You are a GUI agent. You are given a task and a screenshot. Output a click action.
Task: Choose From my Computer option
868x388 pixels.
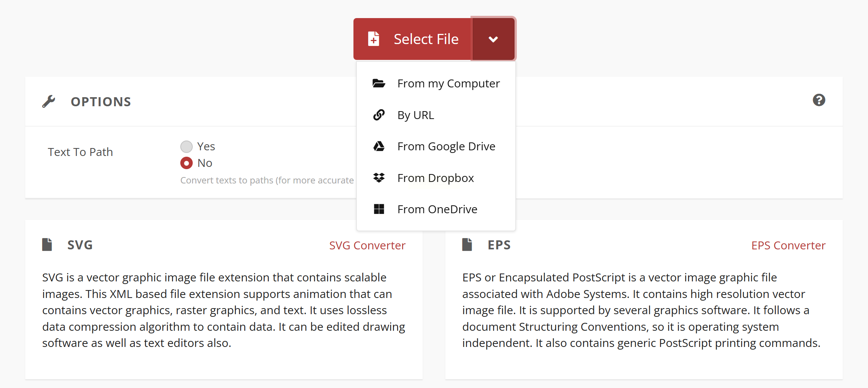pos(448,83)
